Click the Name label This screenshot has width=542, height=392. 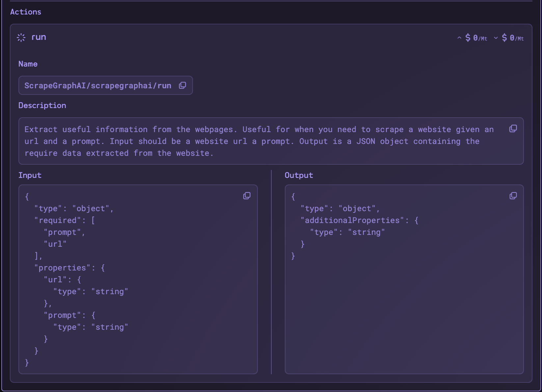pyautogui.click(x=28, y=64)
